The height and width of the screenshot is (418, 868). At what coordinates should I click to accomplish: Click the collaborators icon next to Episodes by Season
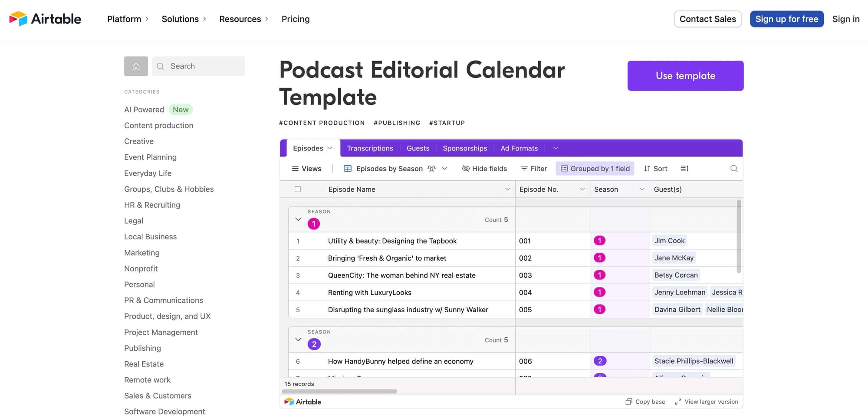[431, 168]
